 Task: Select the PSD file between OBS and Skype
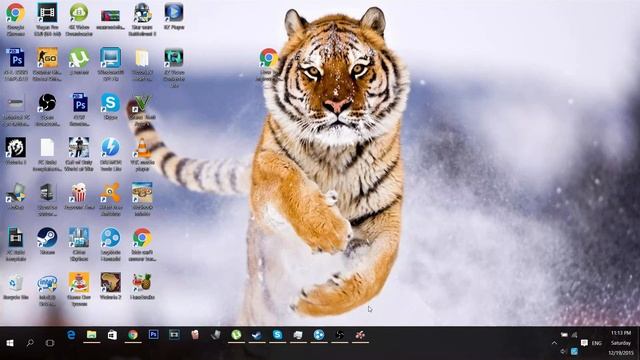point(79,109)
